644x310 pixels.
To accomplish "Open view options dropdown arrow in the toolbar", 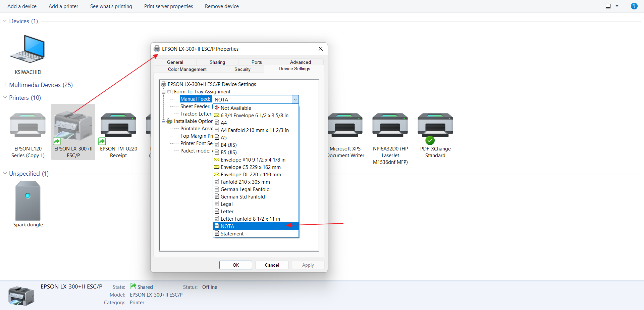I will [x=617, y=6].
